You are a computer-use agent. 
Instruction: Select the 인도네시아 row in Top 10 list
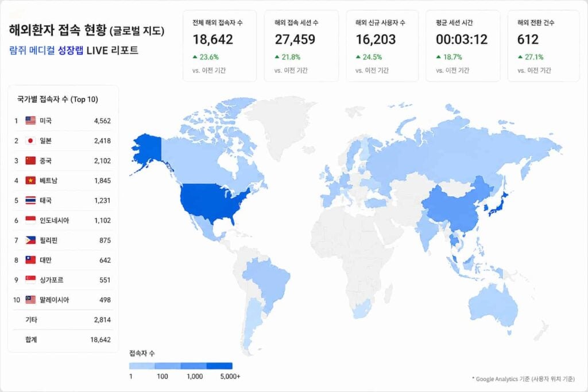[x=63, y=220]
